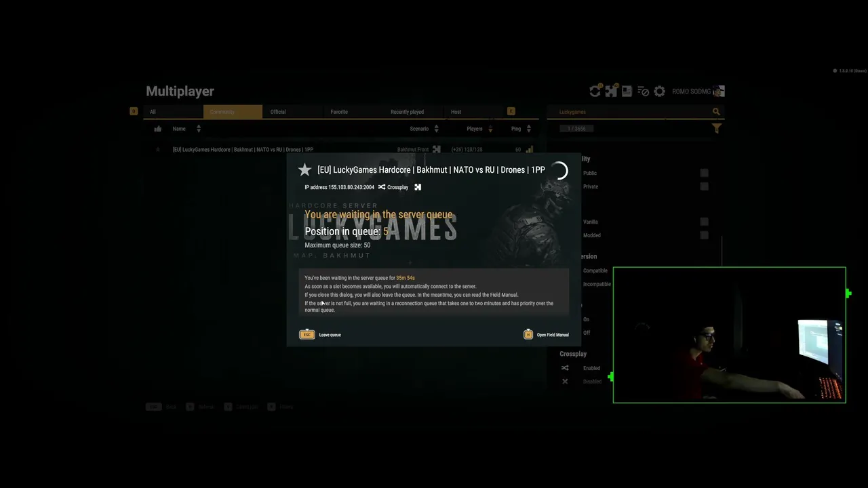Toggle the Private visibility checkbox
This screenshot has height=488, width=868.
pos(704,186)
